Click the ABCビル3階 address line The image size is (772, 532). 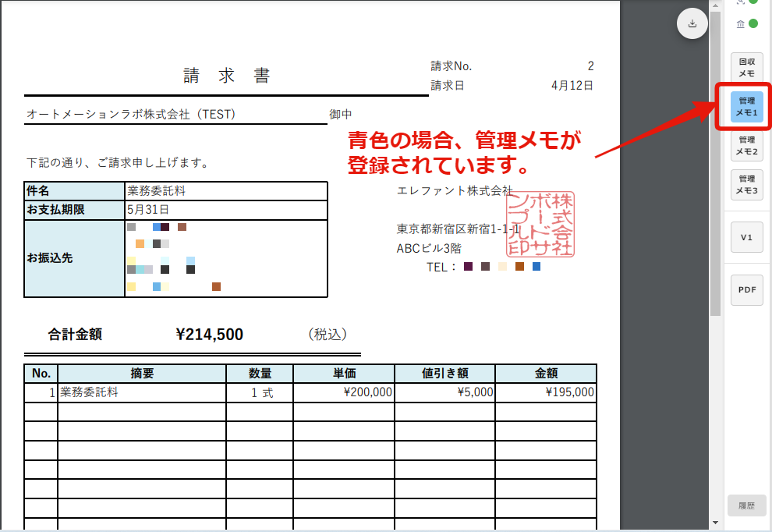click(429, 248)
